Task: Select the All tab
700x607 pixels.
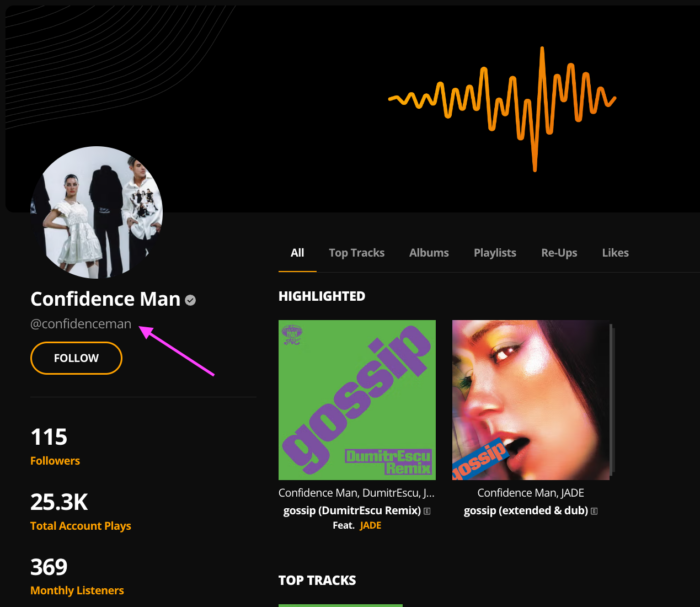Action: (x=297, y=253)
